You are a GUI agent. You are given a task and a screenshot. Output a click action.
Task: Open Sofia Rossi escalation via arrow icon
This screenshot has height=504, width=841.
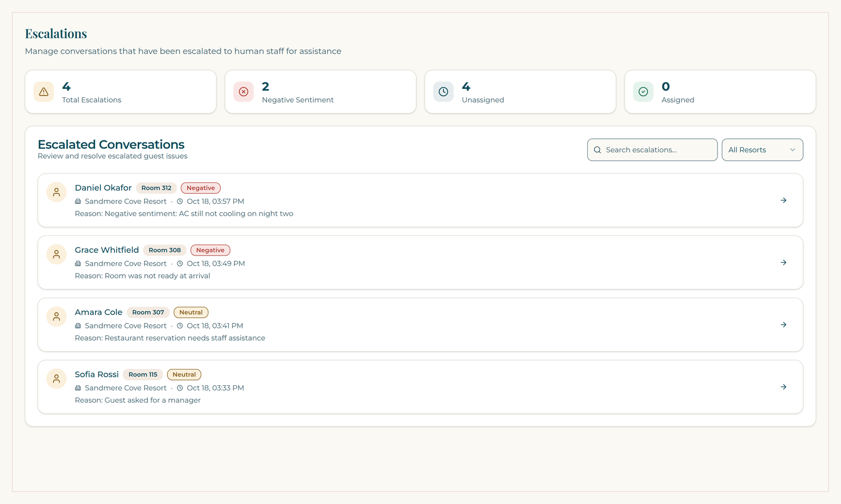coord(783,387)
